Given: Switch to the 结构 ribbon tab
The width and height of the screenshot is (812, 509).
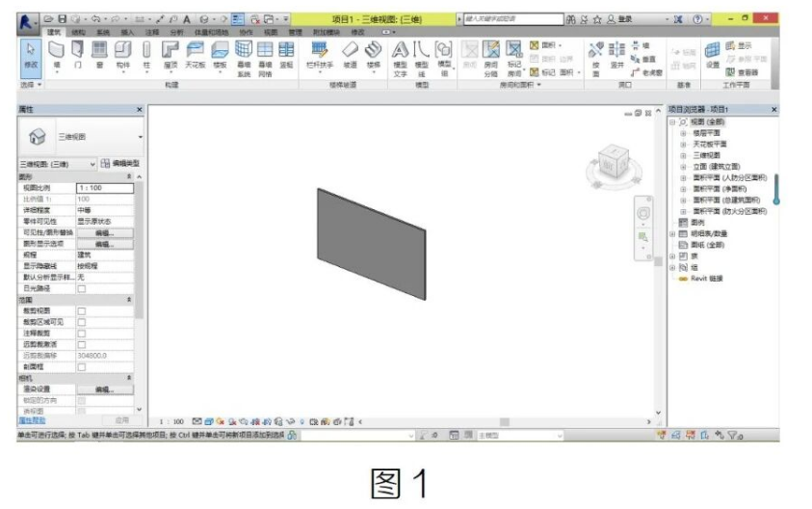Looking at the screenshot, I should 79,32.
